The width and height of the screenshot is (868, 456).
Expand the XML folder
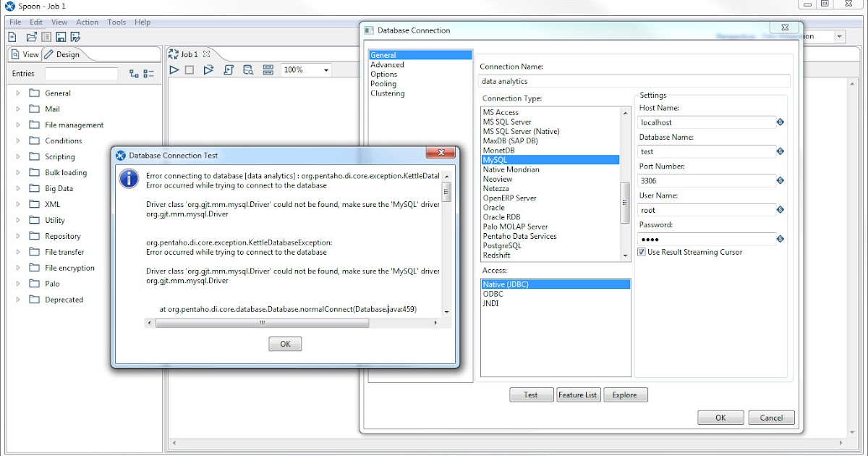point(19,205)
